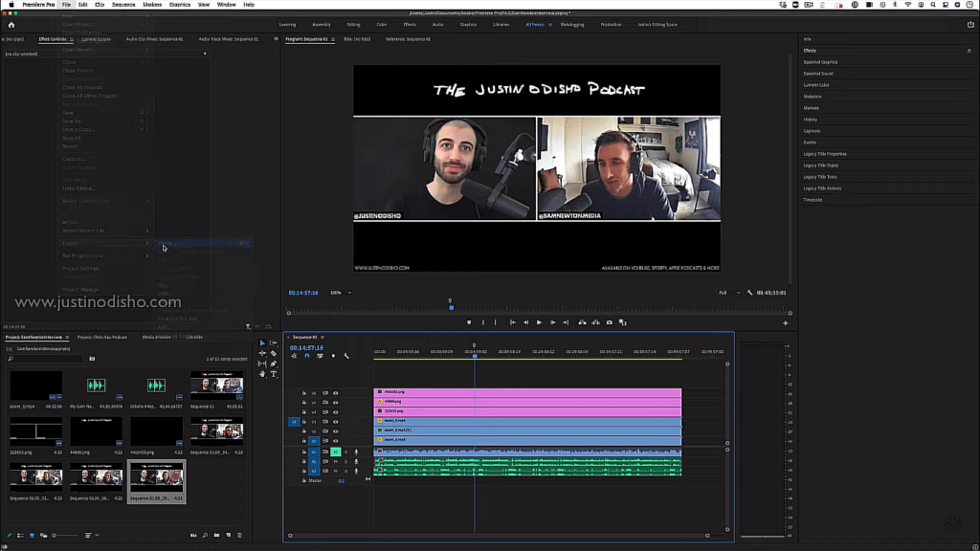Open timeline display settings wrench
Screen dimensions: 980x551
pyautogui.click(x=346, y=356)
